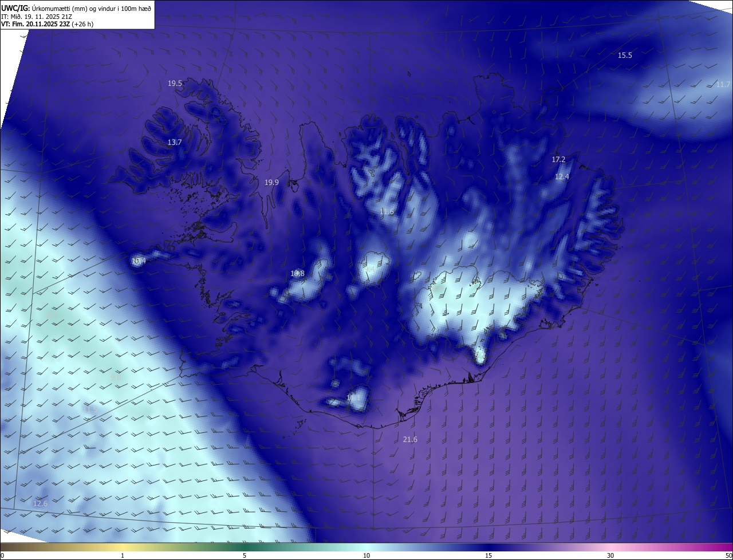Click the 12.4 value label
The width and height of the screenshot is (733, 560).
click(562, 177)
